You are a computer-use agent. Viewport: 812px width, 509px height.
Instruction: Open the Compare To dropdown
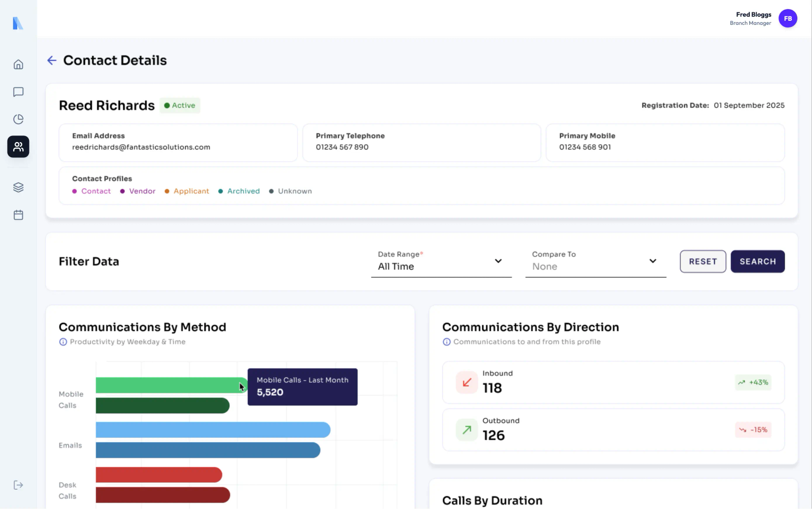[595, 261]
